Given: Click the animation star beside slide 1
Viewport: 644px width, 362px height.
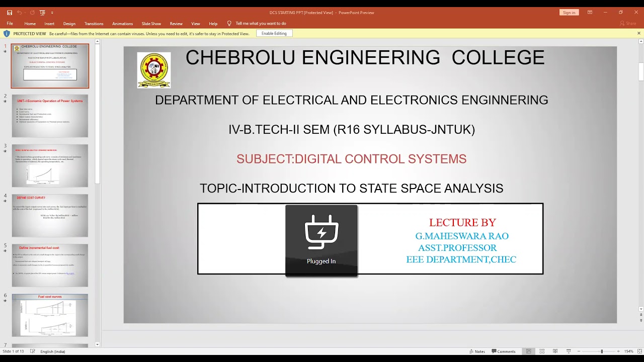Looking at the screenshot, I should (x=5, y=52).
